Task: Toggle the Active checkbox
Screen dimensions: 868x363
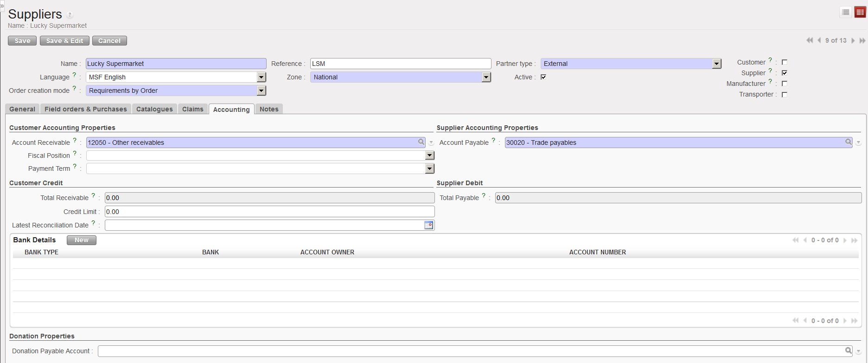Action: click(543, 77)
